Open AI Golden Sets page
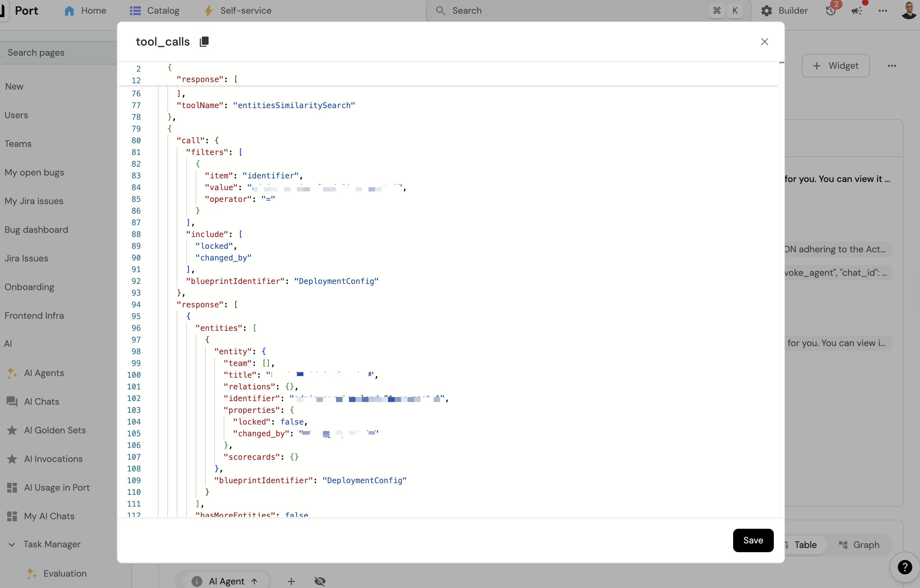 click(55, 430)
